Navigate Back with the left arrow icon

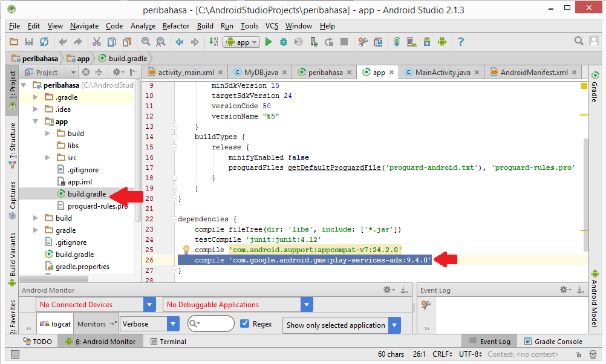[x=180, y=42]
